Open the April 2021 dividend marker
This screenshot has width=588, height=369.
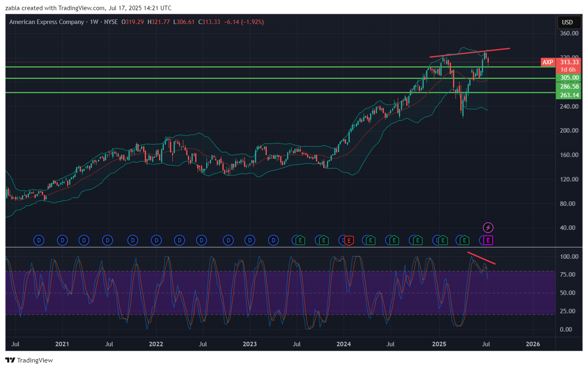pos(84,240)
